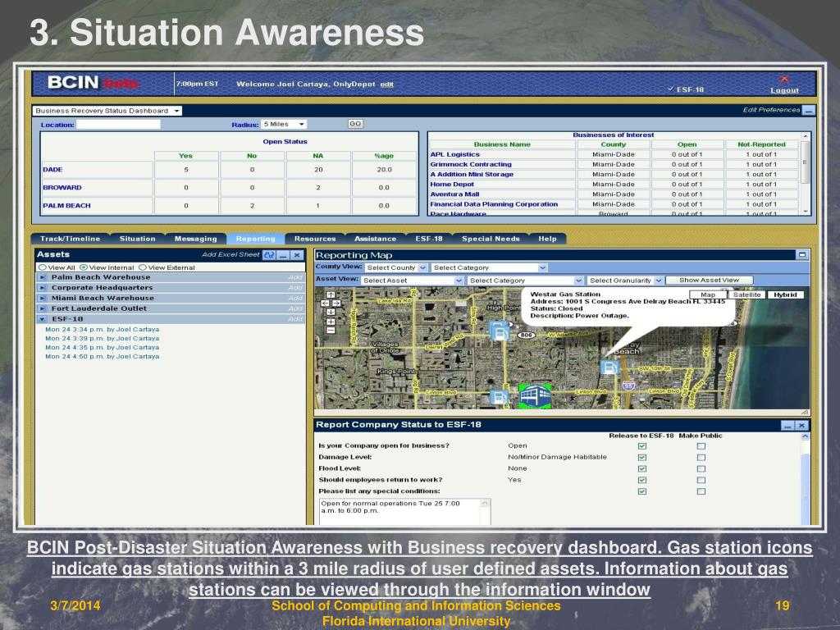The height and width of the screenshot is (630, 840).
Task: Click the edit link after OnlyDepot
Action: tap(387, 84)
